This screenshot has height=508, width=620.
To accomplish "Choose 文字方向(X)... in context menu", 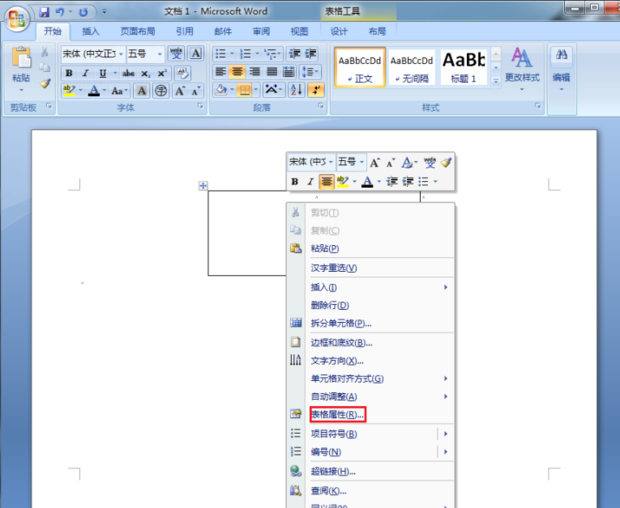I will (x=371, y=361).
